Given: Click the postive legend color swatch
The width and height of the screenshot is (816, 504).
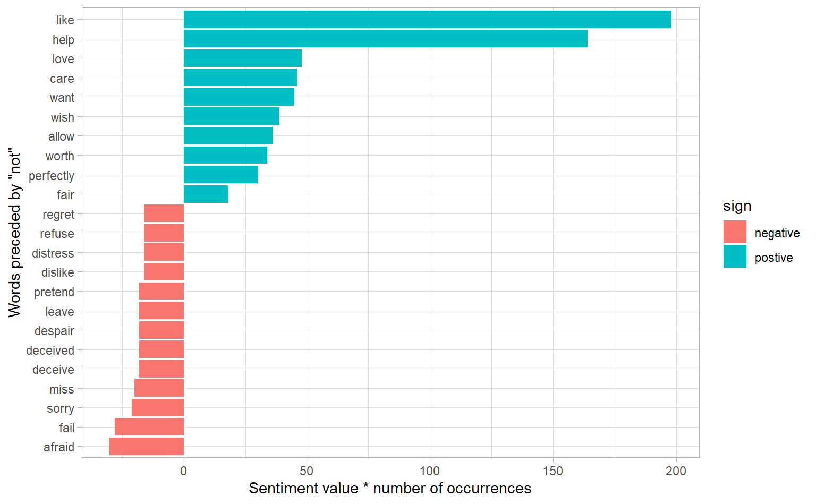Looking at the screenshot, I should click(x=735, y=257).
